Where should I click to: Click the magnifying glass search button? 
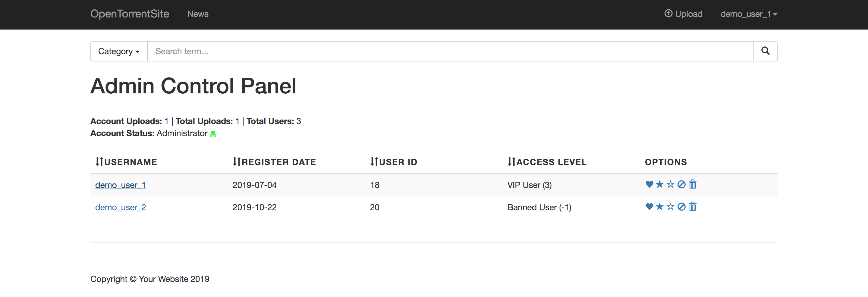tap(765, 51)
